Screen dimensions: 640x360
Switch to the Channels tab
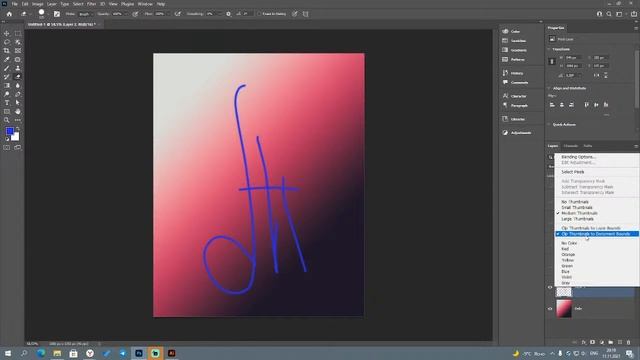coord(571,146)
